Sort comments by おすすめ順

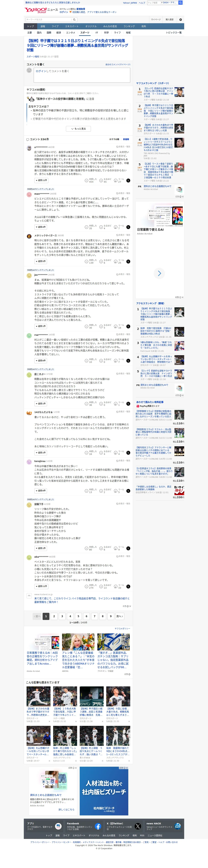(114, 139)
